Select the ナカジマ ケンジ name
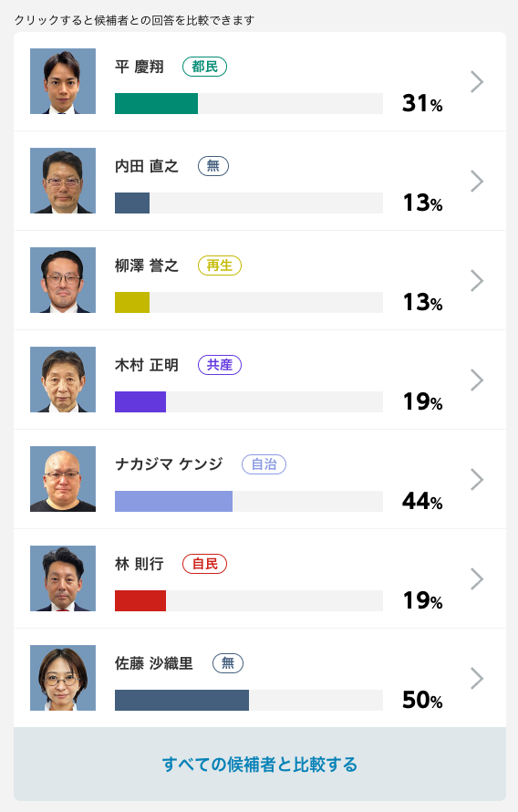The image size is (518, 812). [169, 464]
